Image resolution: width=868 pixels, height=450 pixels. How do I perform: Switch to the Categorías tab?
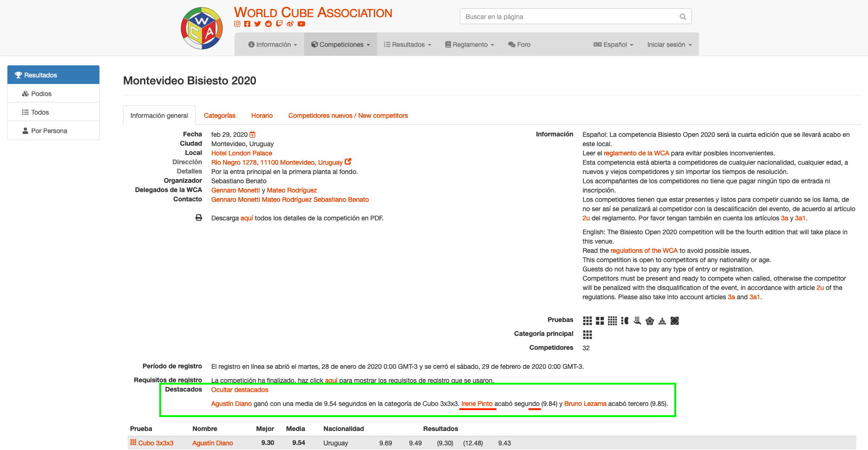220,116
